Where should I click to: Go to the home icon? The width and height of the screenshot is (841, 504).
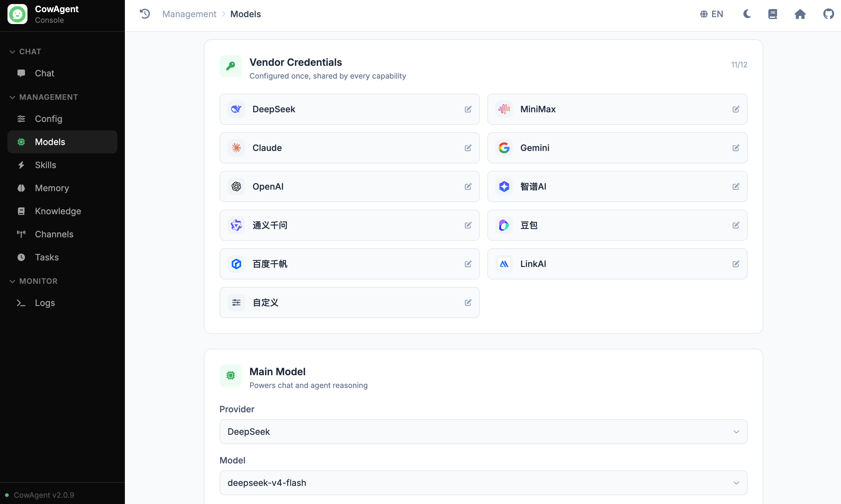coord(800,14)
